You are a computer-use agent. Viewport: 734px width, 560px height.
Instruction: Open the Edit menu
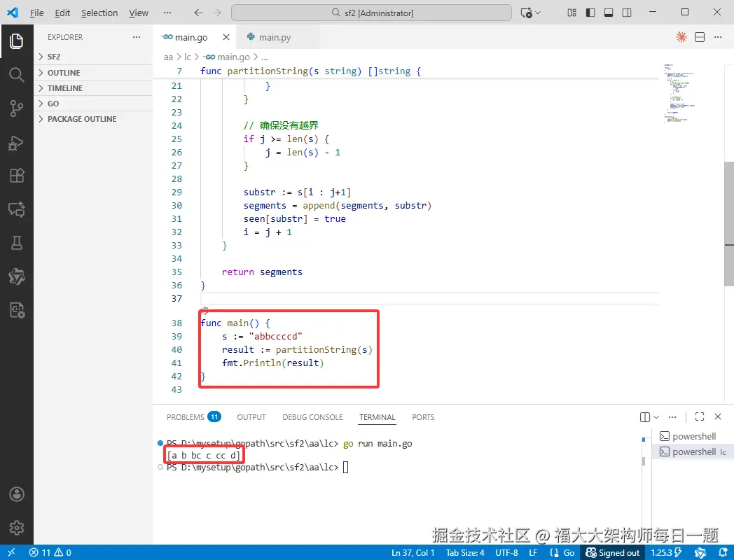(x=62, y=13)
